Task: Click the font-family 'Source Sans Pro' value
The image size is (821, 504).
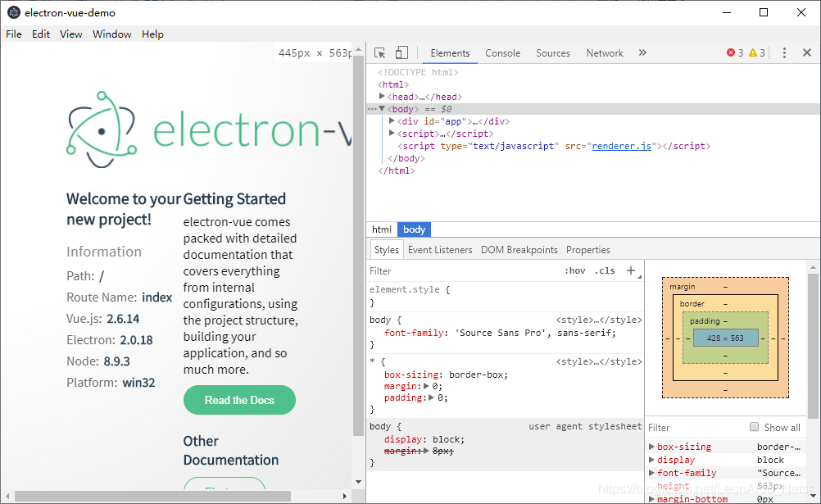Action: pyautogui.click(x=534, y=333)
